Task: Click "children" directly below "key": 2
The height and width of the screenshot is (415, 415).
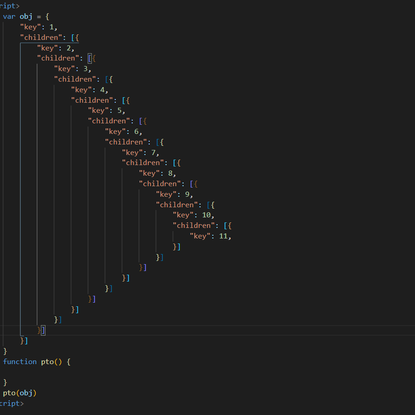Action: [58, 58]
